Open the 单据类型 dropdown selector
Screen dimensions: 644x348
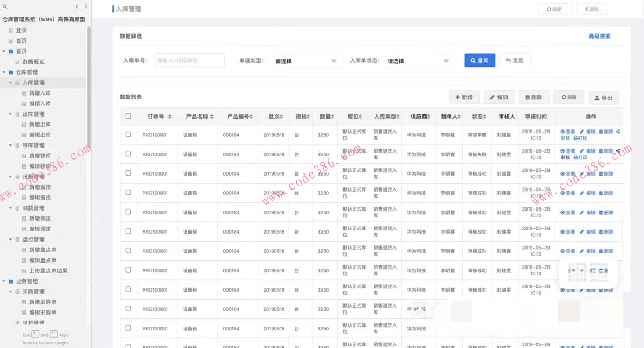click(x=308, y=61)
